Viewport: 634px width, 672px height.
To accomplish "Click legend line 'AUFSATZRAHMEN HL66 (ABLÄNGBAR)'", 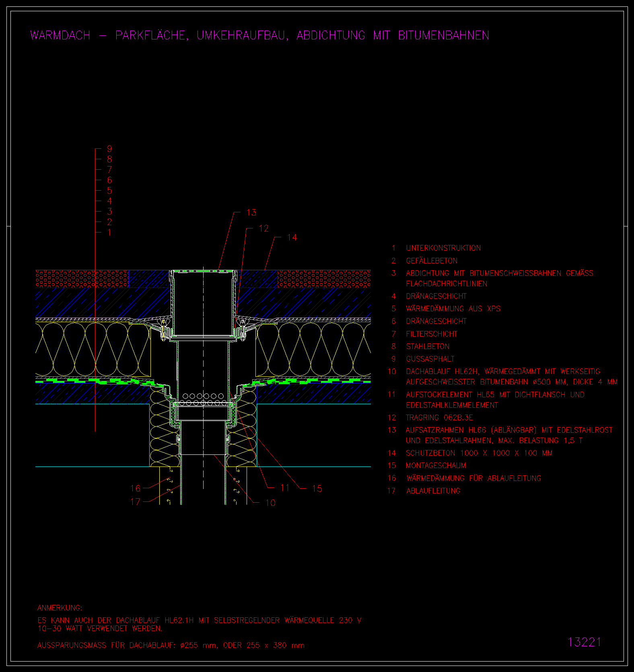I will coord(471,430).
